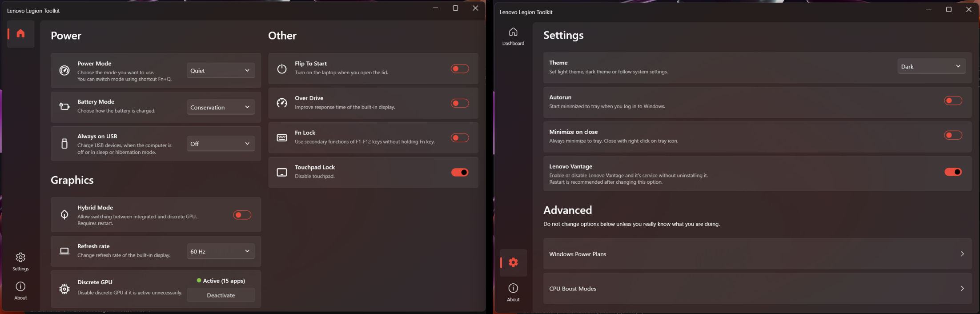Open Refresh rate dropdown showing 60 Hz
Image resolution: width=980 pixels, height=314 pixels.
(221, 251)
